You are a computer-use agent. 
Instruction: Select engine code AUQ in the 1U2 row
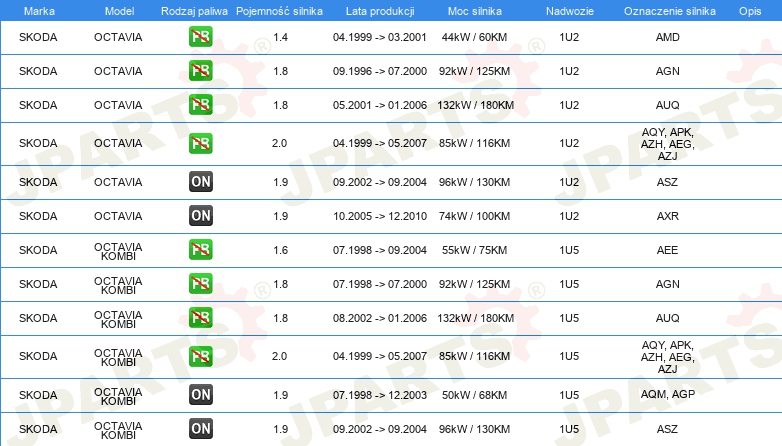pos(667,105)
